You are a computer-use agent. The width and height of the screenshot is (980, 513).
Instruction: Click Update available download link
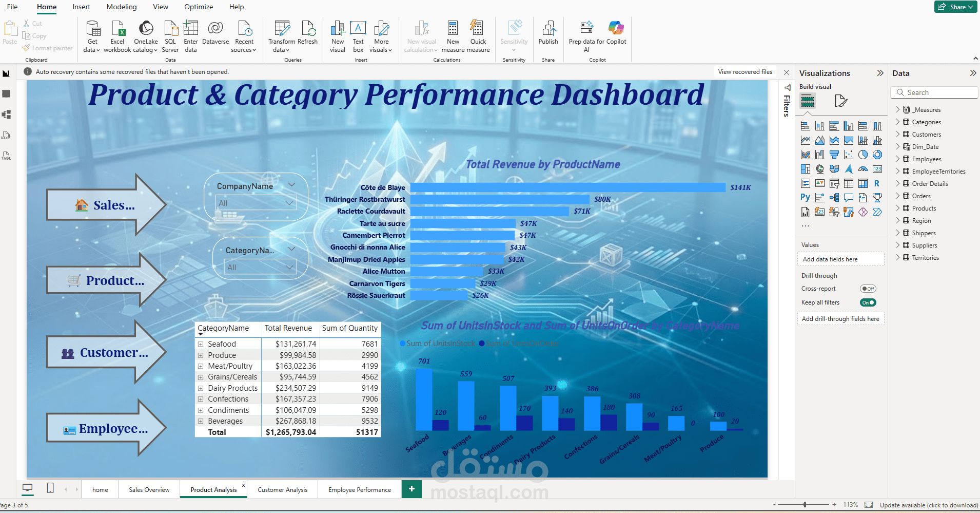click(x=929, y=505)
